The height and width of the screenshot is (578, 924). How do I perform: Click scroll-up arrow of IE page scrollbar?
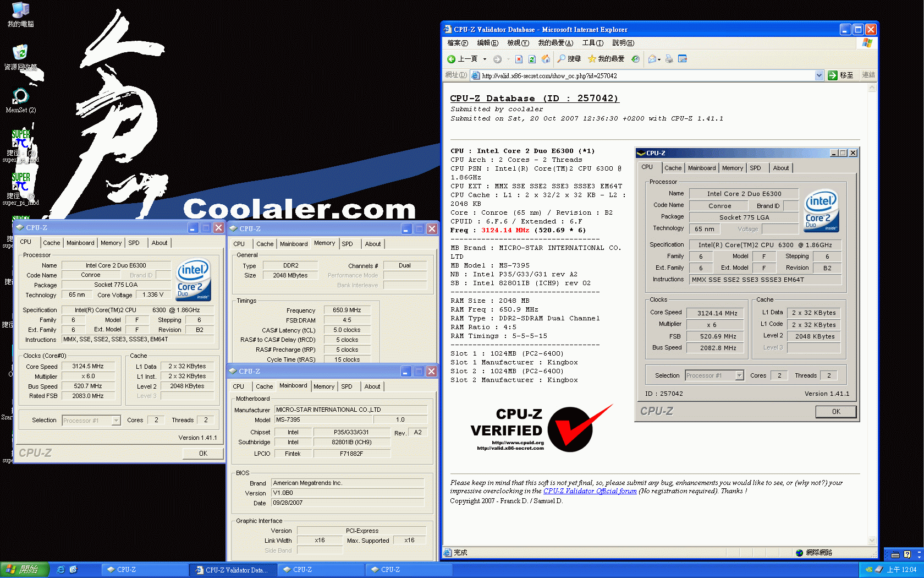coord(872,89)
